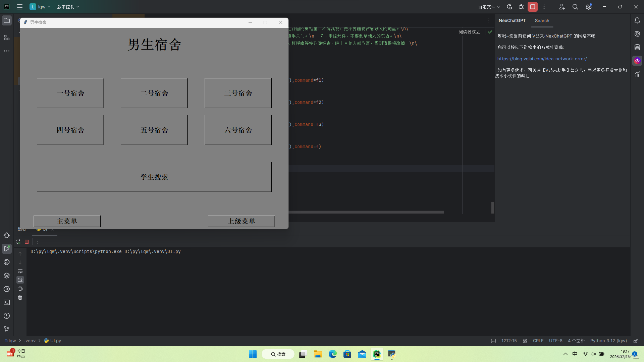Image resolution: width=644 pixels, height=362 pixels.
Task: Open the Python Console tool window
Action: pos(7,262)
